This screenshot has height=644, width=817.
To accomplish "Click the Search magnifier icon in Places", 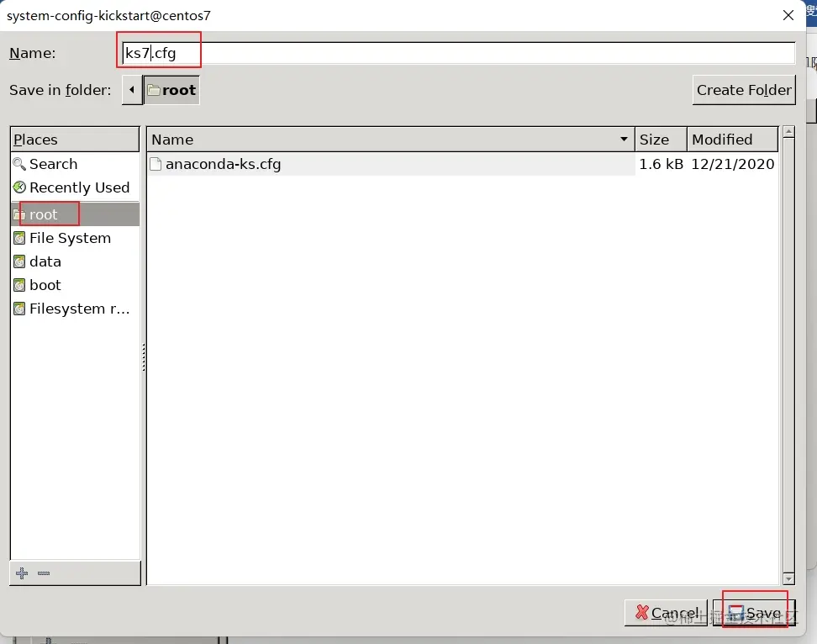I will pyautogui.click(x=19, y=164).
